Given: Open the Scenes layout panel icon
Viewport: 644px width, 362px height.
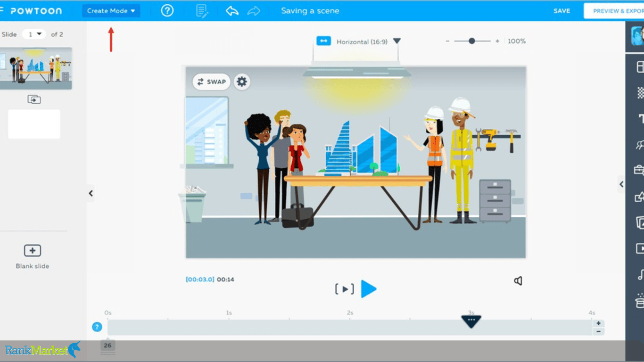Looking at the screenshot, I should [640, 67].
